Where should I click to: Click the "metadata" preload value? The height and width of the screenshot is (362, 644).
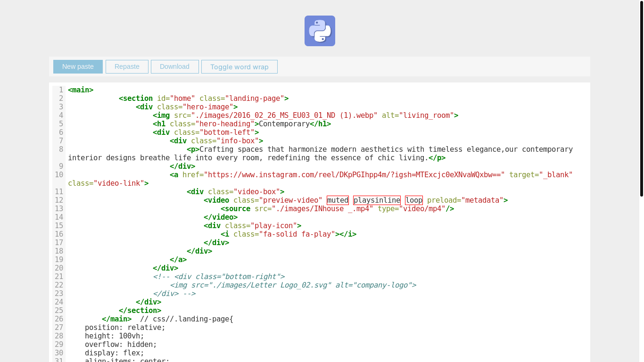482,200
